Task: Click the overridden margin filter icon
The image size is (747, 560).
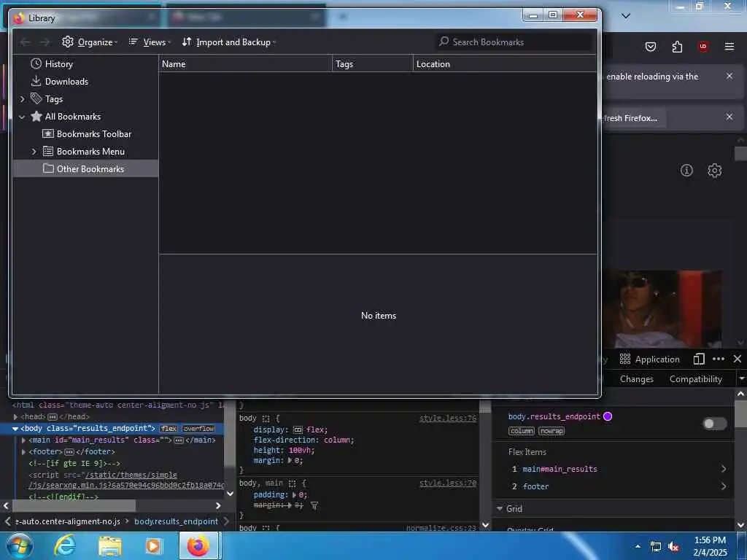Action: [x=314, y=505]
